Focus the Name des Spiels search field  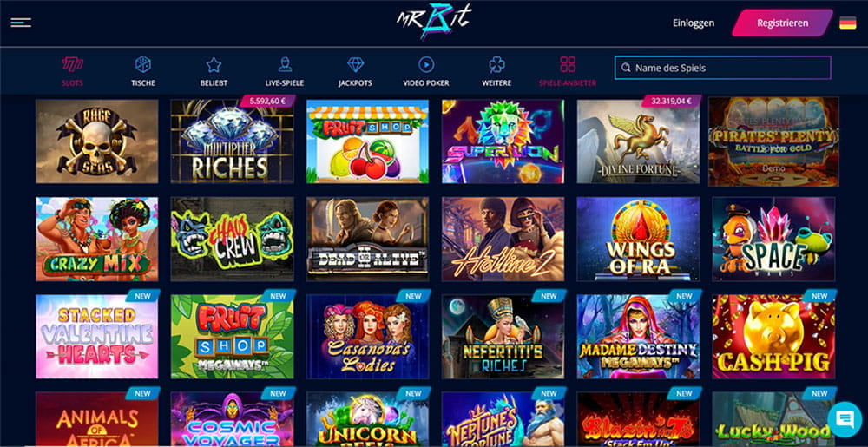722,68
